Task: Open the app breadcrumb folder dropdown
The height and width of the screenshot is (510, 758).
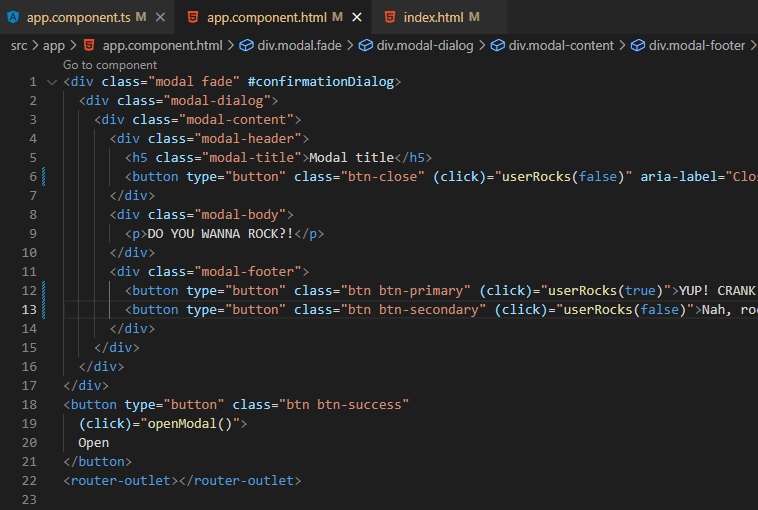Action: (54, 45)
